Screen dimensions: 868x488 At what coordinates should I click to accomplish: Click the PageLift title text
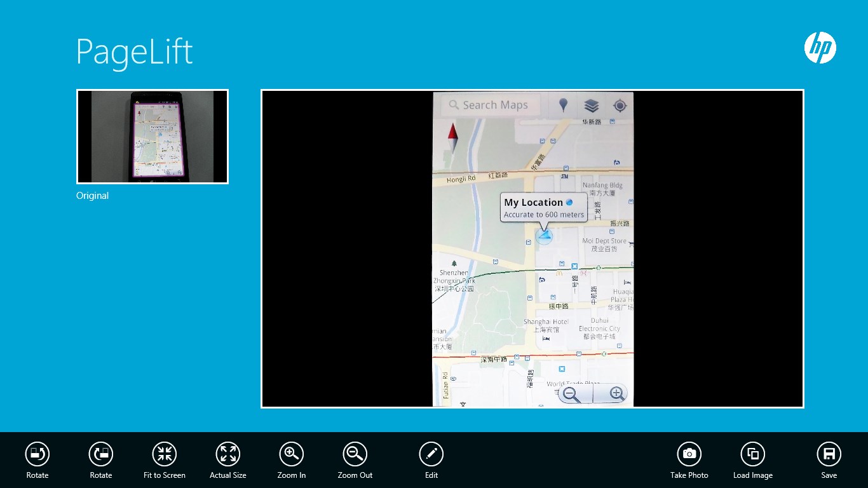pos(134,51)
